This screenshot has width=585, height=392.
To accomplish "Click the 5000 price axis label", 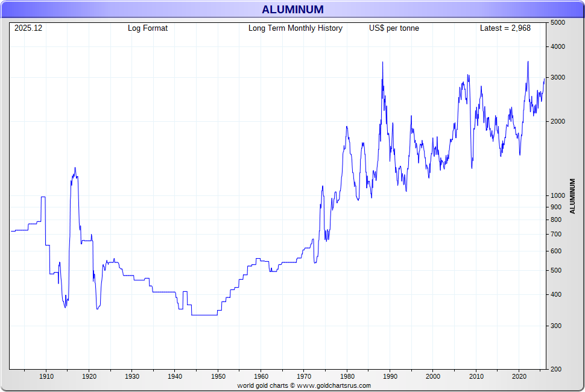I will tap(557, 22).
